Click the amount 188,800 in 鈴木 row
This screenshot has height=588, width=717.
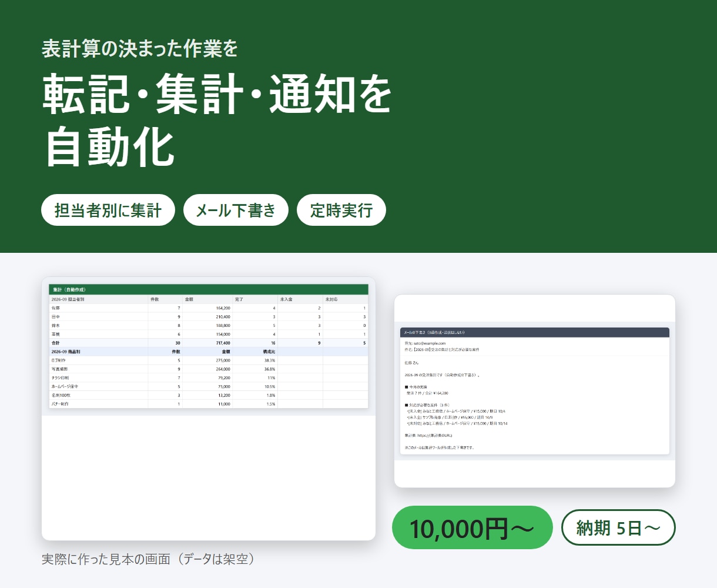pos(223,325)
